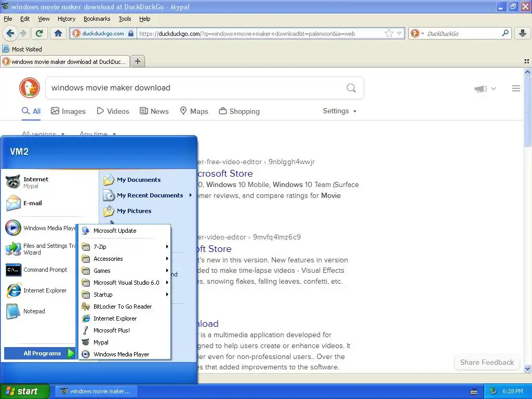Screen dimensions: 532x399
Task: Launch Mypal raccoon Internet entry in Start menu
Action: (36, 182)
